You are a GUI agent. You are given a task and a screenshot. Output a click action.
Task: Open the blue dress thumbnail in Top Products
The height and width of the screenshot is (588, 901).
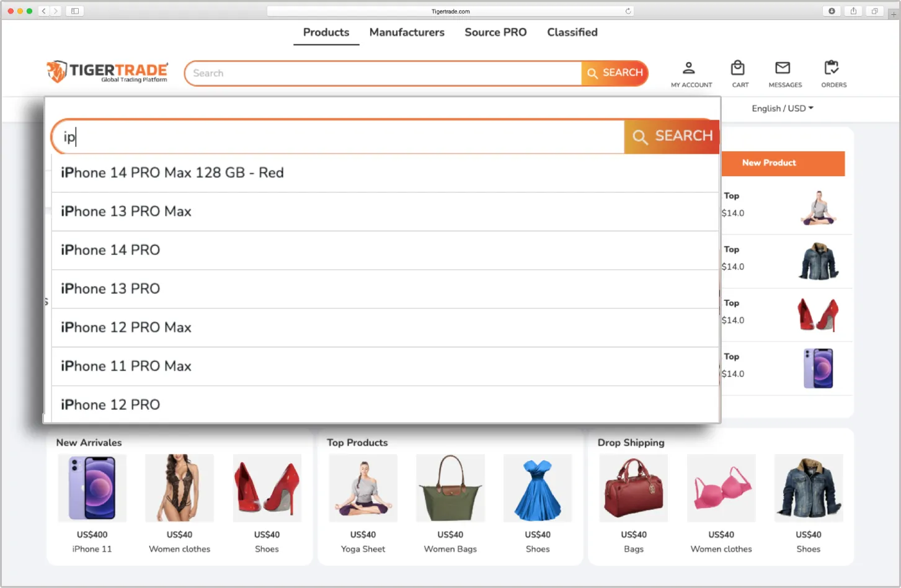pos(538,488)
